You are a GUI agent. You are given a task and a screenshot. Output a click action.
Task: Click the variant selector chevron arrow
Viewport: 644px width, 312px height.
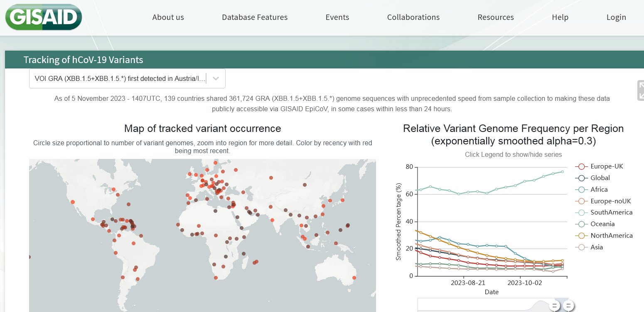pyautogui.click(x=216, y=79)
